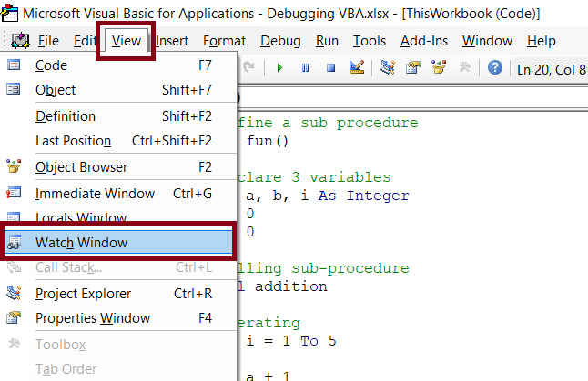Select Watch Window menu entry
588x381 pixels.
pos(118,243)
